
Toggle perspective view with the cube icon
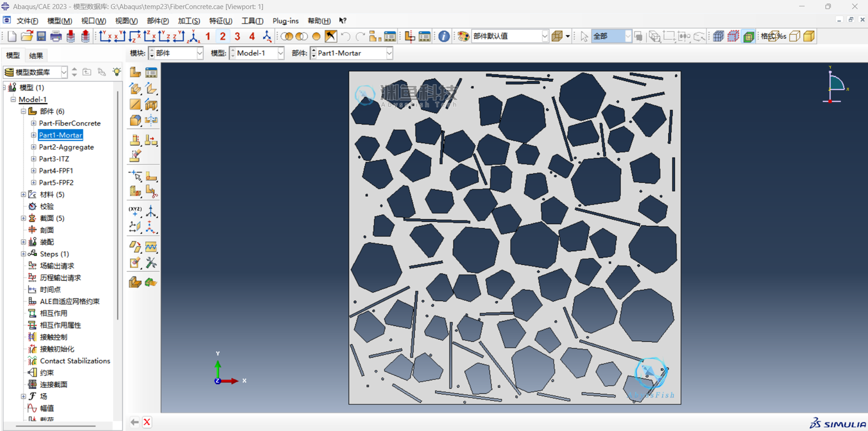click(557, 36)
